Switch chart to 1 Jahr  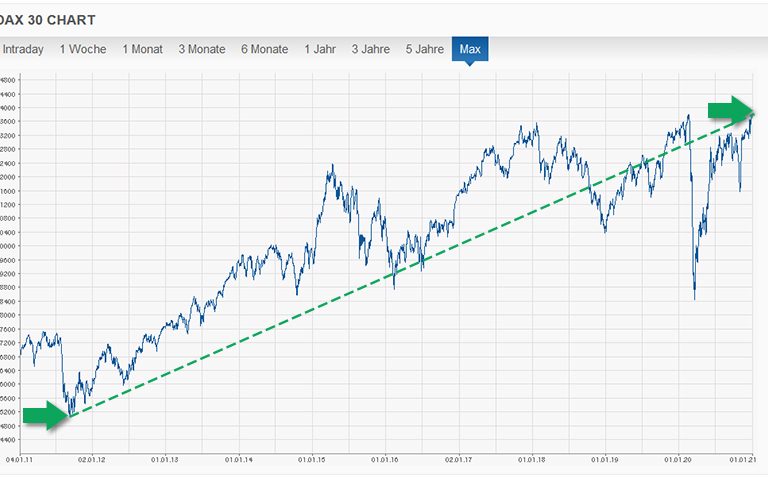(321, 49)
